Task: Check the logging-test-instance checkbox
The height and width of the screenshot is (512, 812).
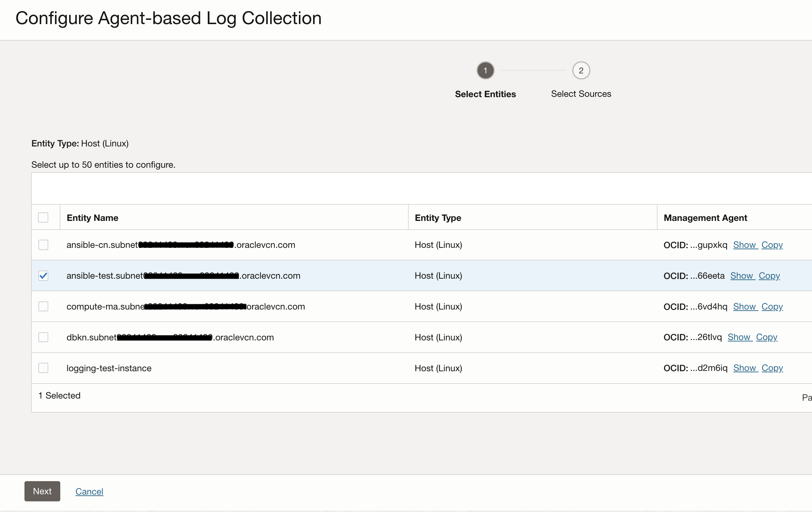Action: pyautogui.click(x=43, y=368)
